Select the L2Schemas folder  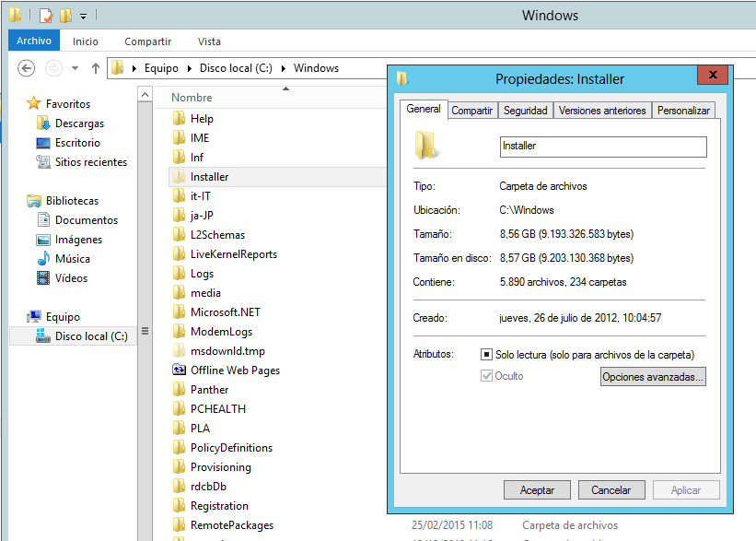pos(208,234)
